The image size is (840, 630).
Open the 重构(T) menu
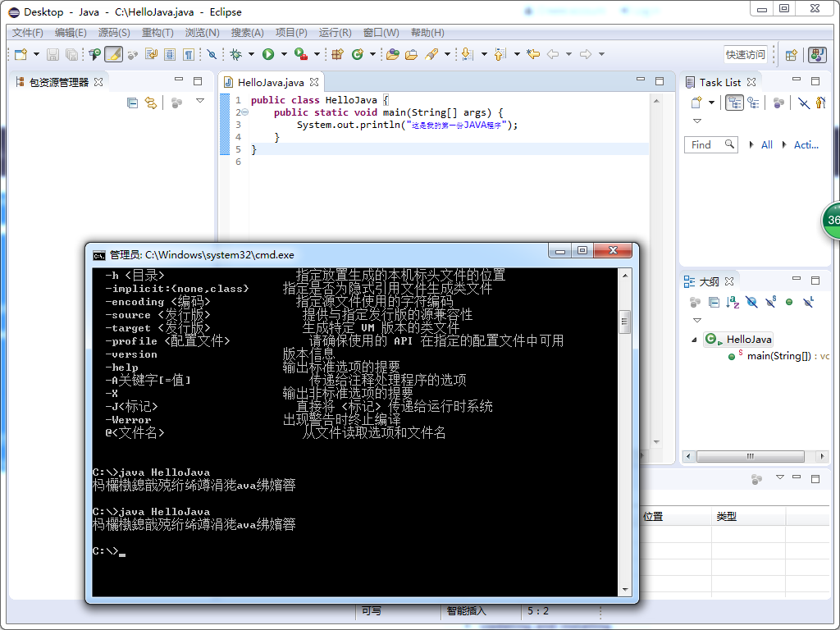point(157,33)
